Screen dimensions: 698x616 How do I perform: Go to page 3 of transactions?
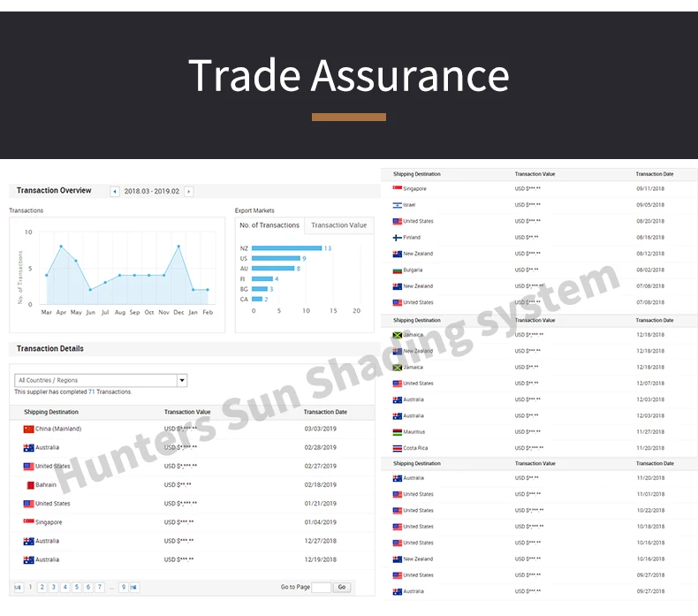tap(53, 587)
